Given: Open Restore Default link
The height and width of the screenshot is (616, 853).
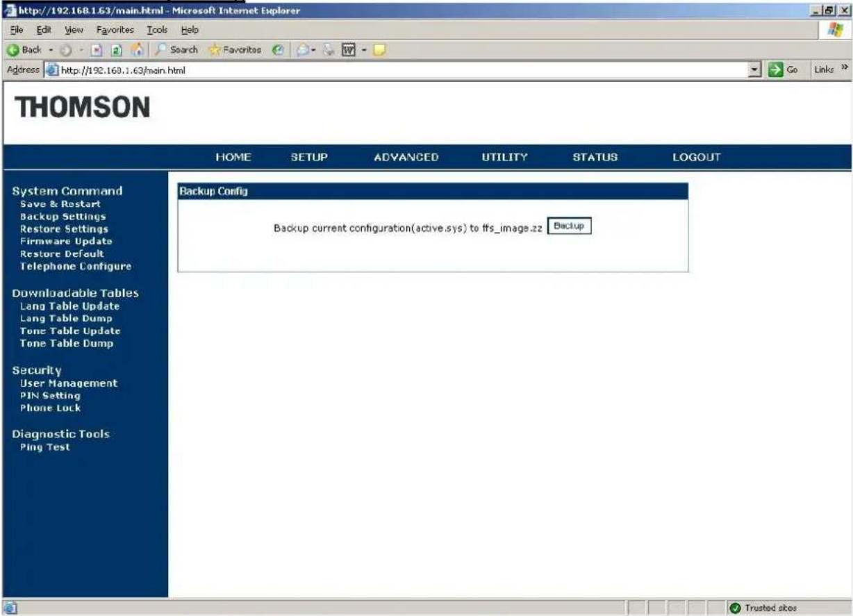Looking at the screenshot, I should click(x=62, y=254).
